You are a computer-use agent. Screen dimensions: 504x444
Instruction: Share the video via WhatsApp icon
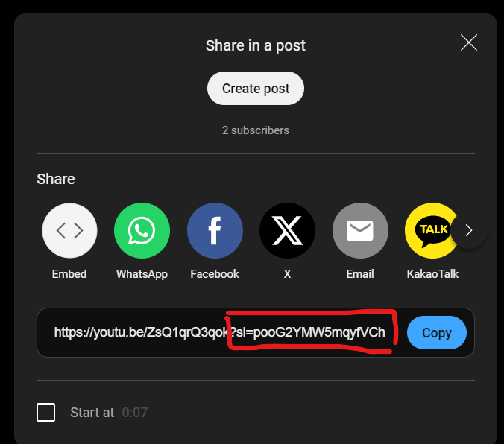click(x=142, y=230)
